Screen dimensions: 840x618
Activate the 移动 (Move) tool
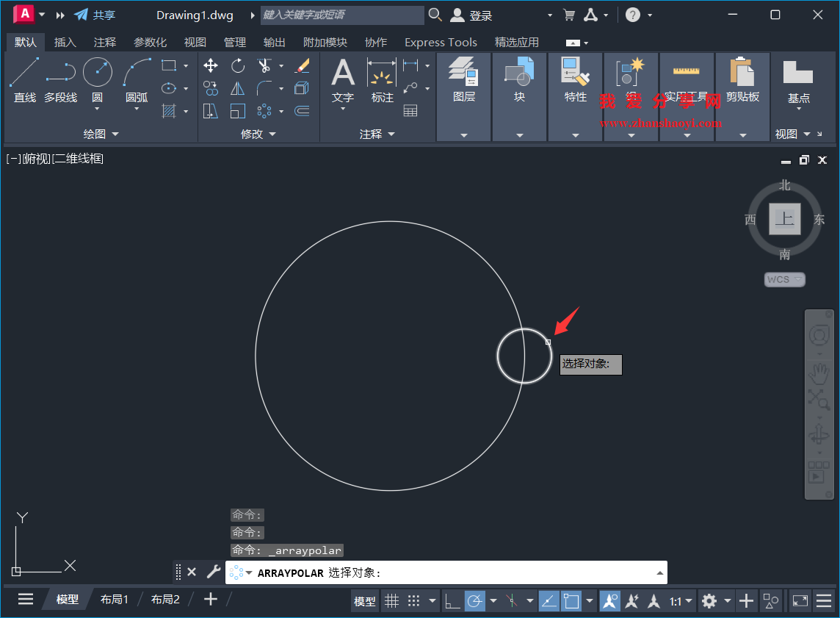point(211,66)
